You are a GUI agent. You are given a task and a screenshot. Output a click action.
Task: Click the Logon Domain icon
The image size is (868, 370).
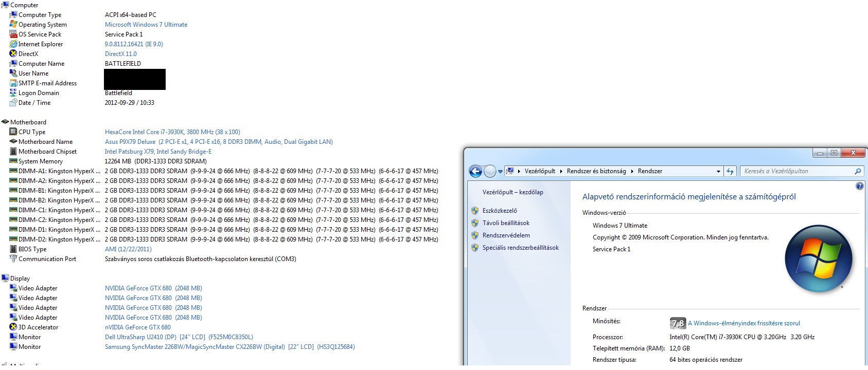pyautogui.click(x=13, y=92)
